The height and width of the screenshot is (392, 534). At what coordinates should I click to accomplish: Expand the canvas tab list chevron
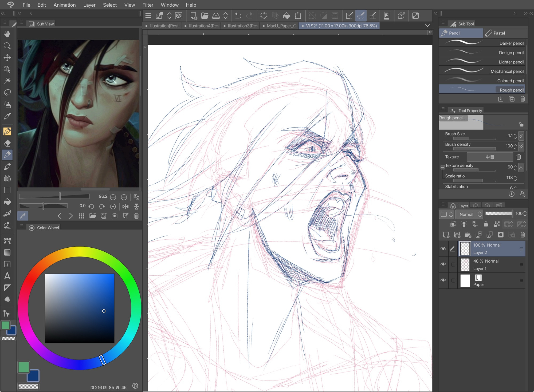(427, 26)
